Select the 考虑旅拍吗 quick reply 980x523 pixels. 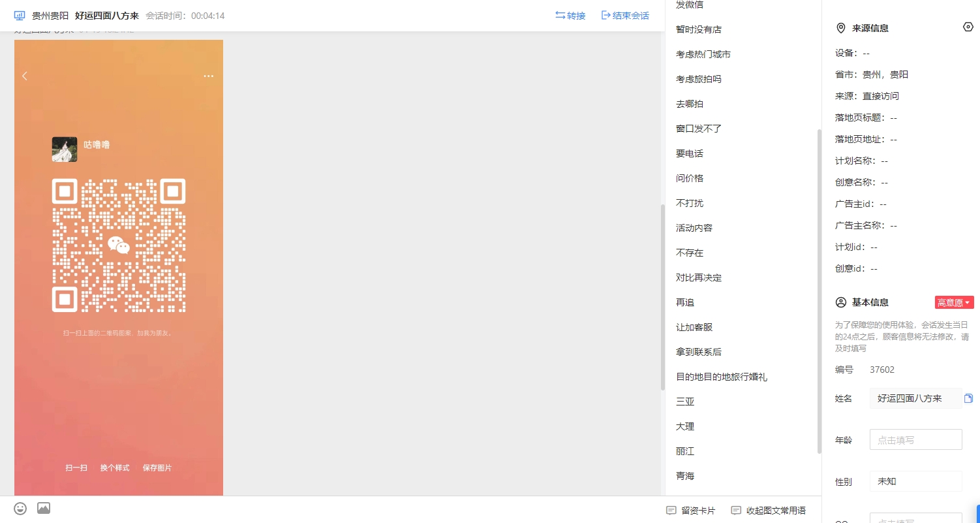[699, 79]
